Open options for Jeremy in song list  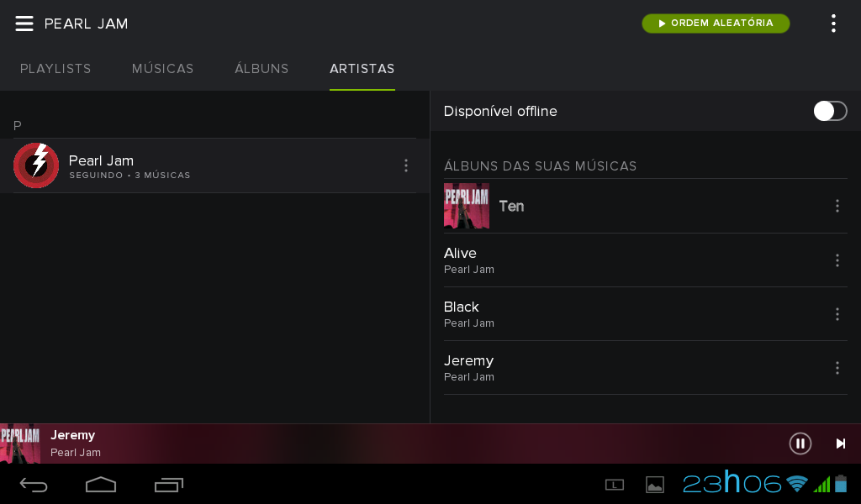[x=837, y=367]
